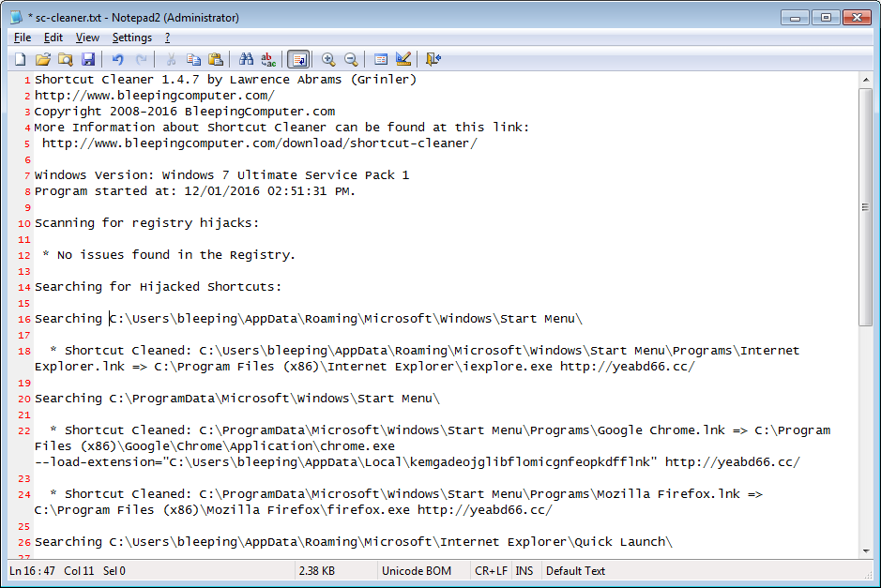This screenshot has width=881, height=588.
Task: Close the Notepad2 window
Action: point(857,18)
